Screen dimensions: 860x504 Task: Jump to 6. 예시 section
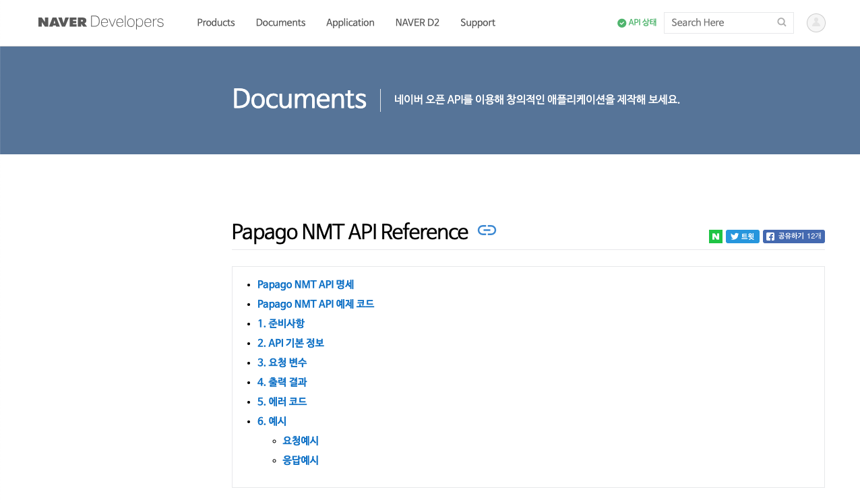pyautogui.click(x=272, y=421)
